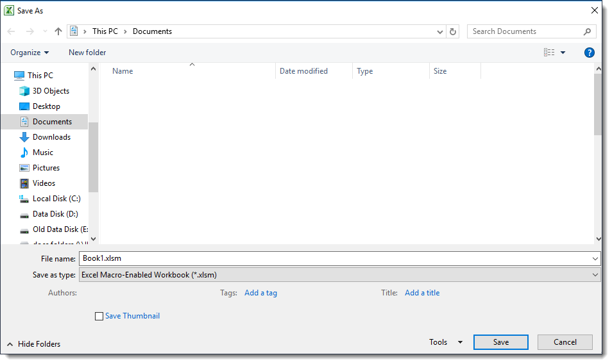Viewport: 612px width, 364px height.
Task: Click in the Search Documents field
Action: pyautogui.click(x=526, y=31)
